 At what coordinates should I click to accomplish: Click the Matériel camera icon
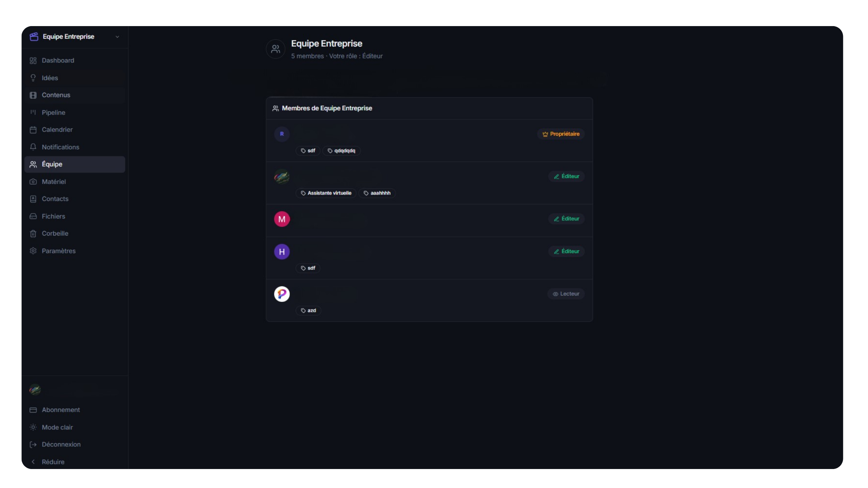coord(33,182)
